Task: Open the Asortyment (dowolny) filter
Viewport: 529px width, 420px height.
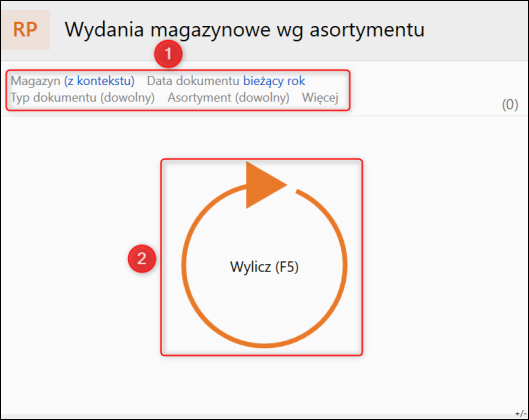Action: [228, 98]
